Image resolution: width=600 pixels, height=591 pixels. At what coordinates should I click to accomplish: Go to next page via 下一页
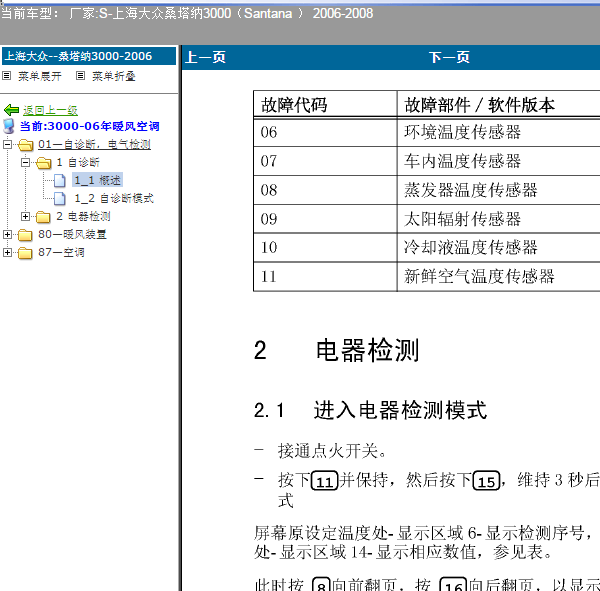tap(449, 57)
